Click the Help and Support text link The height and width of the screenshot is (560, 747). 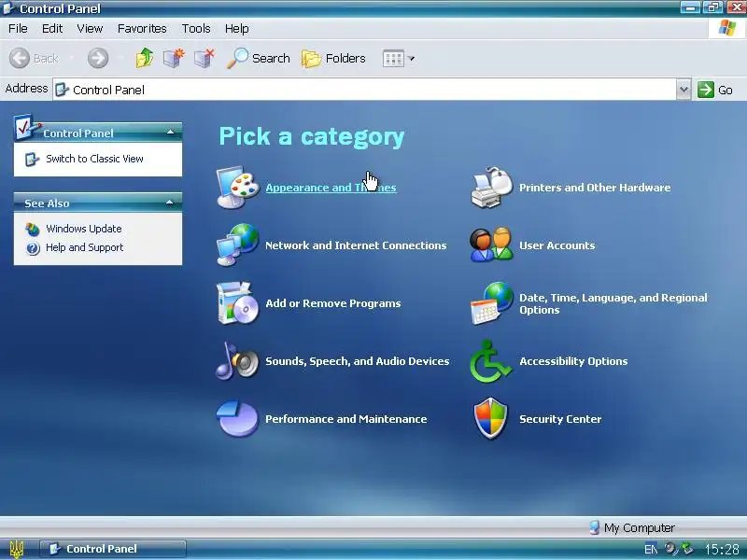click(x=84, y=247)
